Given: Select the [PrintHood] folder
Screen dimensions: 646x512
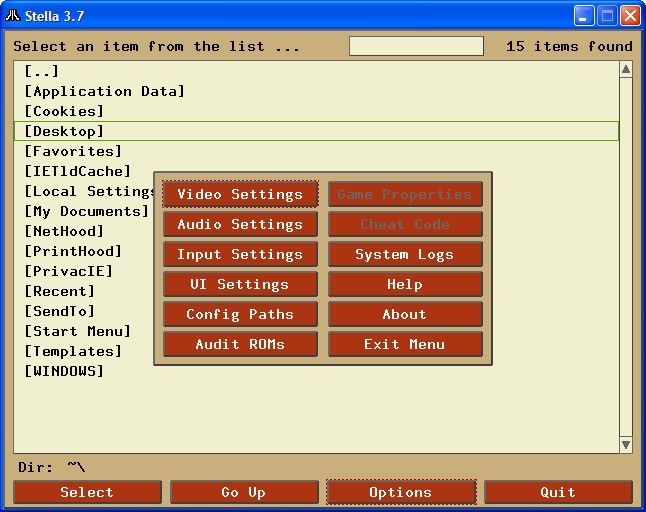Looking at the screenshot, I should (73, 251).
